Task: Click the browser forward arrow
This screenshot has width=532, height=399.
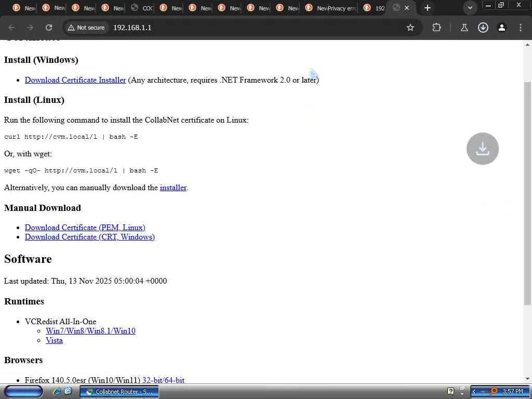Action: pos(30,28)
